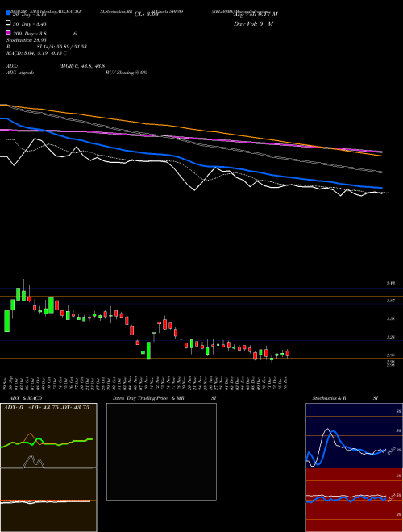The width and height of the screenshot is (403, 532).
Task: Click the 'ADX signal:' label
Action: 20,73
